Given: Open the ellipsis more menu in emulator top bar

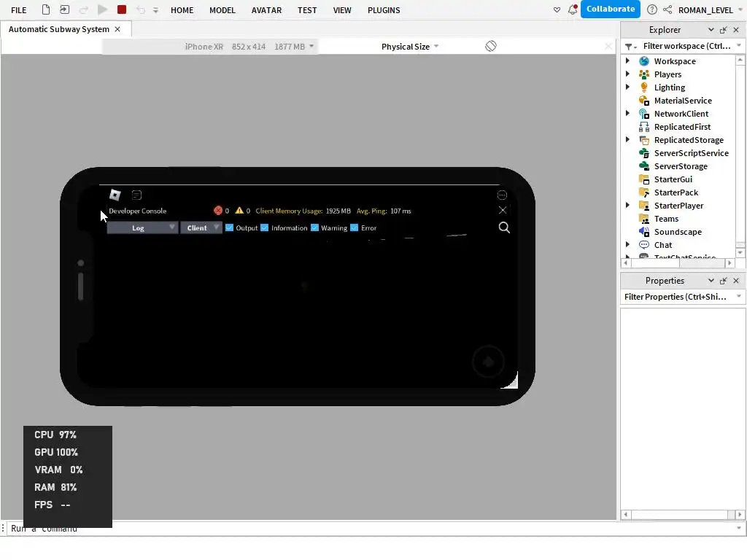Looking at the screenshot, I should coord(502,195).
